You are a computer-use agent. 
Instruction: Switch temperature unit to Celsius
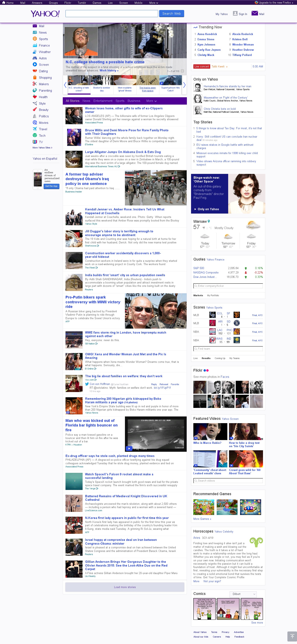[x=210, y=228]
